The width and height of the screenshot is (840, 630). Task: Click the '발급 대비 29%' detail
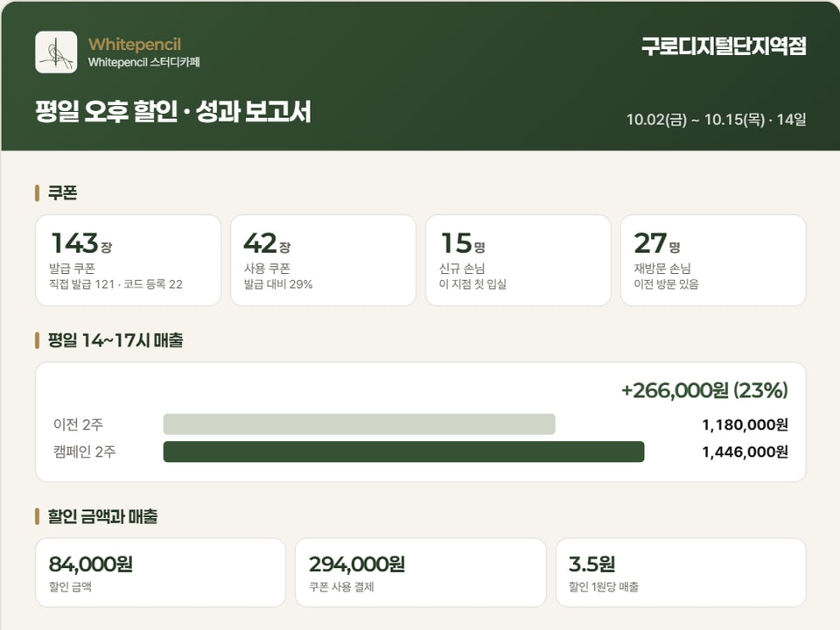pyautogui.click(x=278, y=283)
